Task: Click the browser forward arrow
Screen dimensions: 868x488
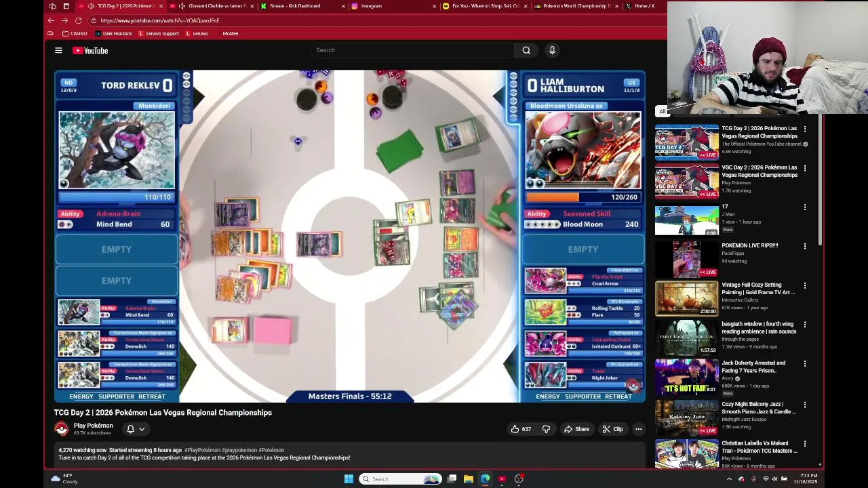Action: (64, 20)
